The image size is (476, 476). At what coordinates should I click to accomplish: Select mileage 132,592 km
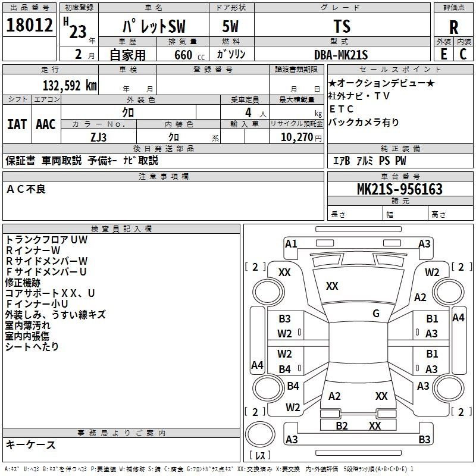tap(70, 86)
